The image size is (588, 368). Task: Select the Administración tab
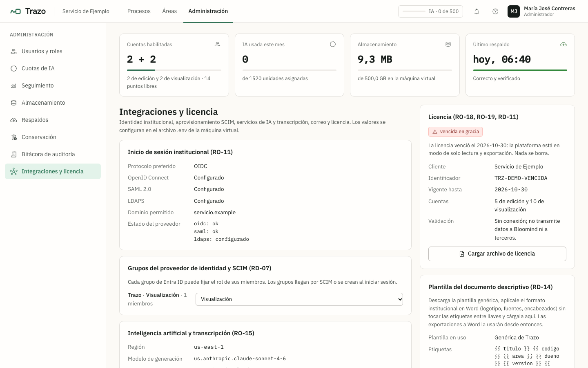tap(208, 11)
